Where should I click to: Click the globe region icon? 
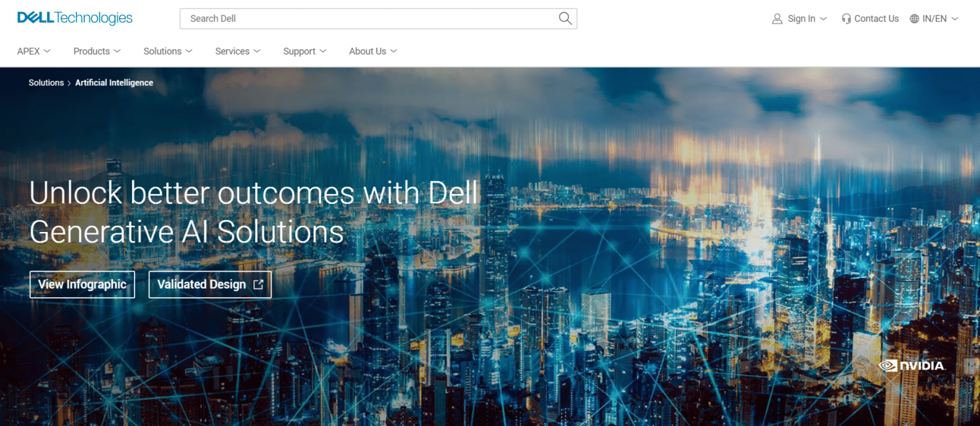click(x=915, y=19)
